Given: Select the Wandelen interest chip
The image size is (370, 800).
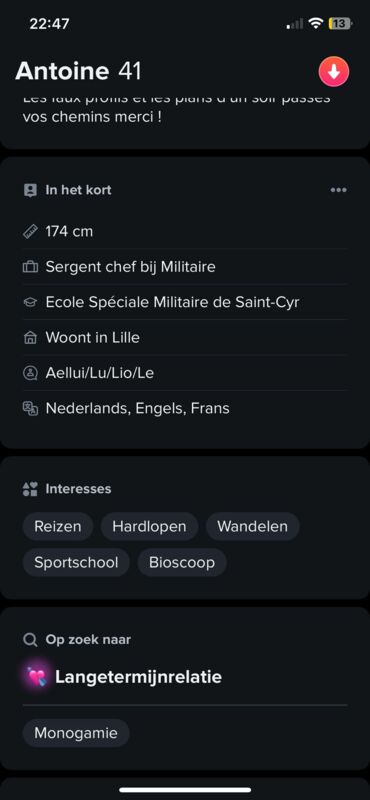Looking at the screenshot, I should point(253,527).
